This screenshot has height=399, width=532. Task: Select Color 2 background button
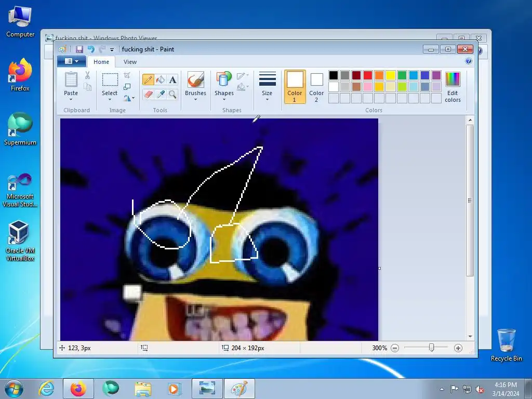click(316, 87)
